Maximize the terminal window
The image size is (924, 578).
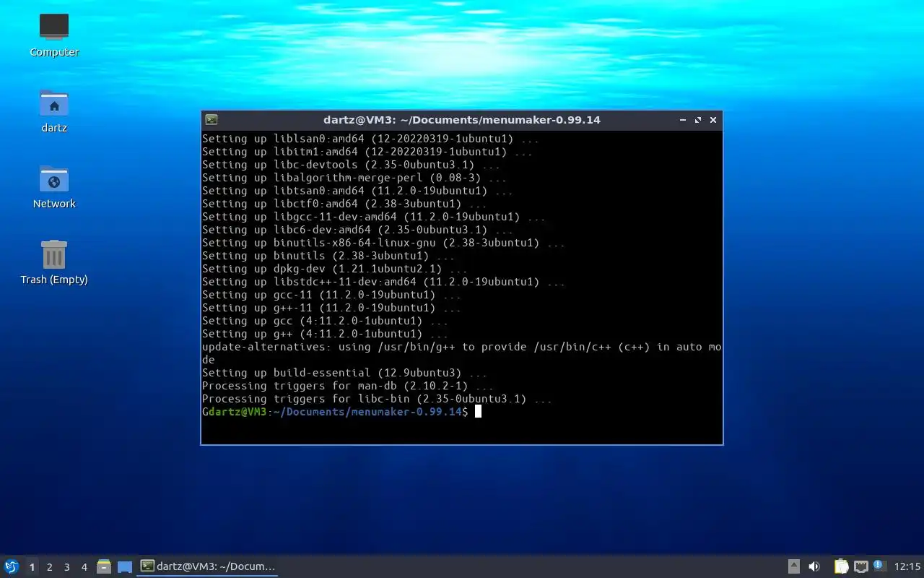[x=698, y=120]
